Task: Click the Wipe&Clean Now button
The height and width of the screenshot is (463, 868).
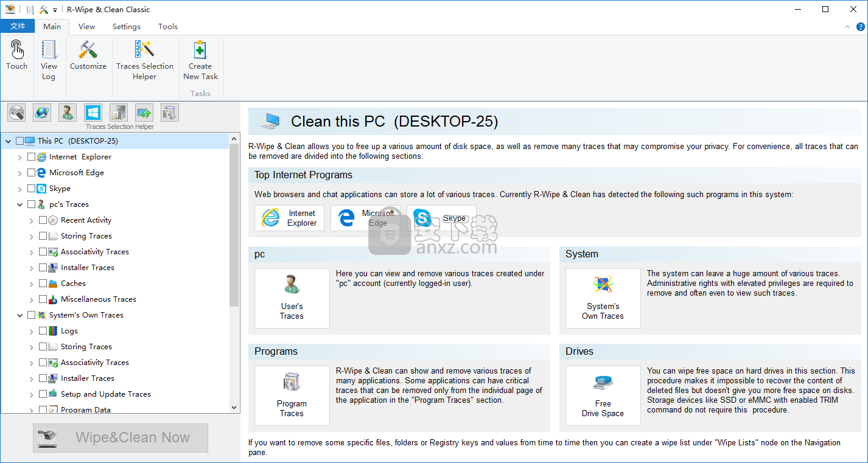Action: 121,437
